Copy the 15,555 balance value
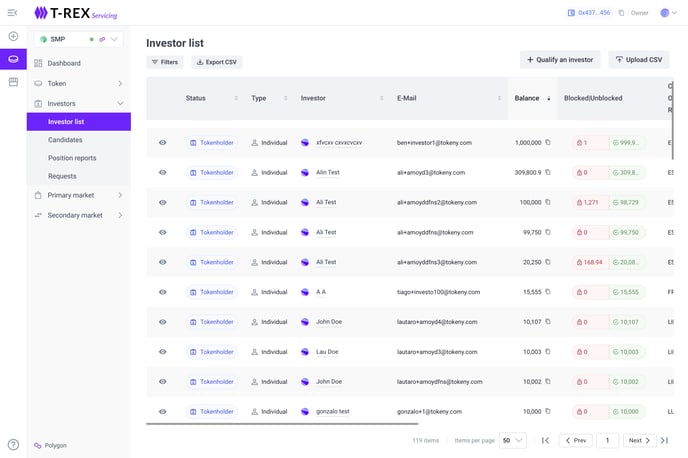Viewport: 688px width, 458px height. (x=548, y=291)
